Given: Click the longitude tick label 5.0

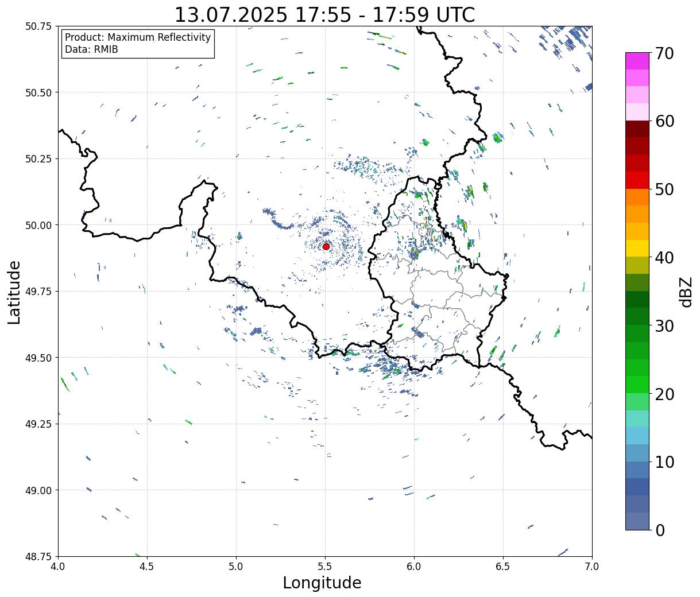Looking at the screenshot, I should pyautogui.click(x=236, y=567).
